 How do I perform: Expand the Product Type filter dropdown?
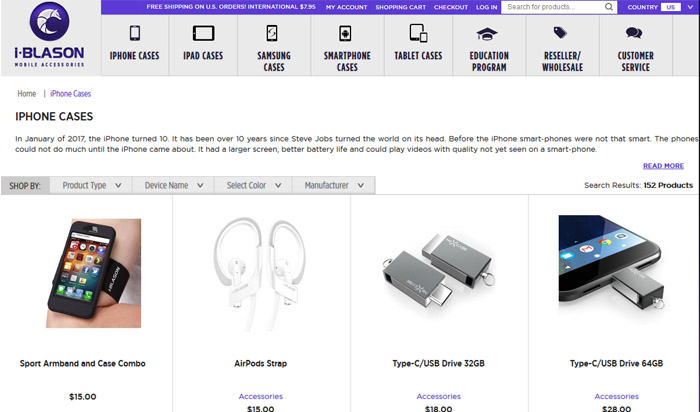pyautogui.click(x=91, y=185)
